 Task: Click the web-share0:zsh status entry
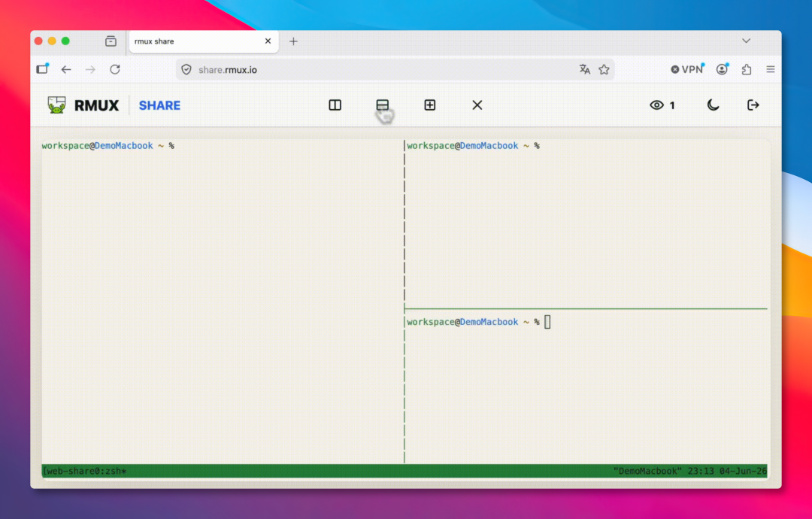click(x=84, y=471)
